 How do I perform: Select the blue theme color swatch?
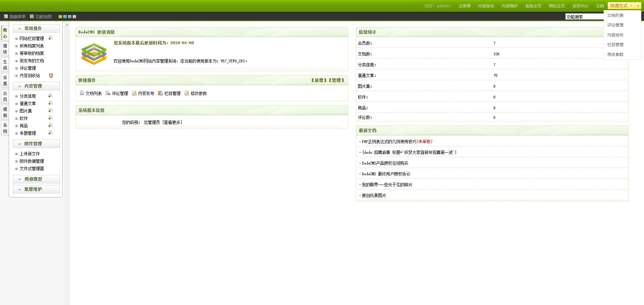coord(65,16)
